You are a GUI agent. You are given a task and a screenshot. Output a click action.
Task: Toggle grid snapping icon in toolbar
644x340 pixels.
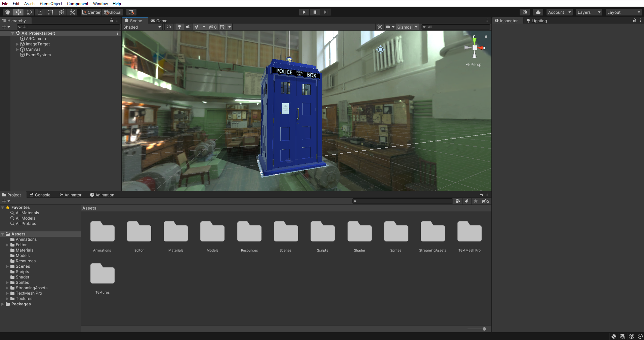click(131, 12)
